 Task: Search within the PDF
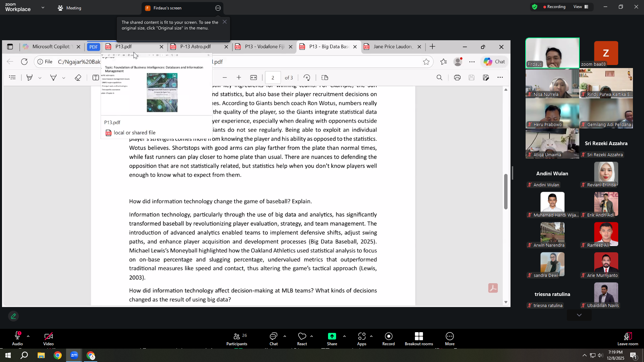coord(439,77)
